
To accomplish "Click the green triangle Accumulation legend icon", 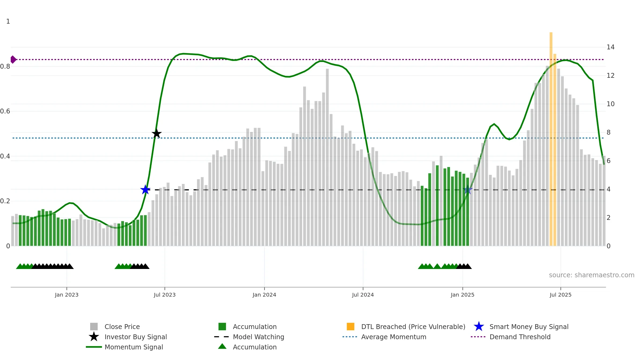I will (222, 346).
